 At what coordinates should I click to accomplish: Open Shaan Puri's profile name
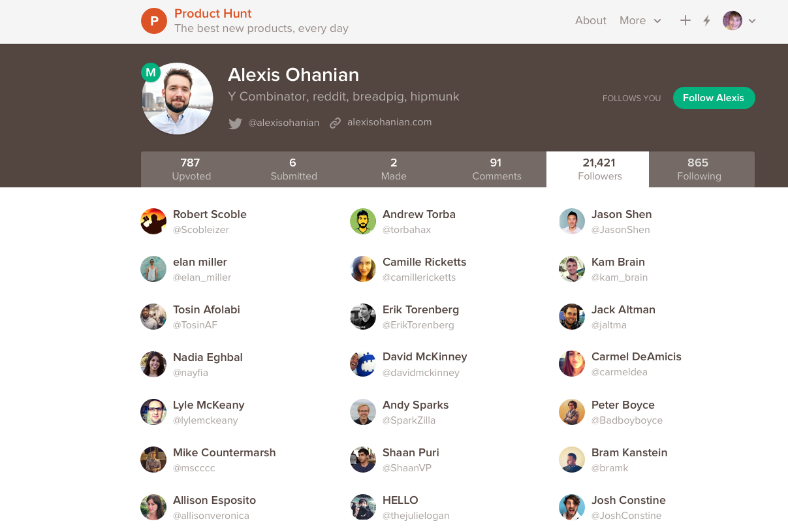coord(411,452)
